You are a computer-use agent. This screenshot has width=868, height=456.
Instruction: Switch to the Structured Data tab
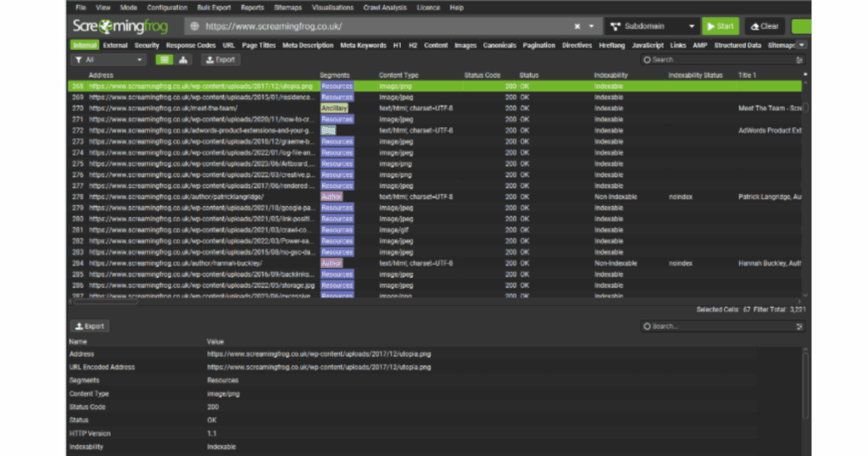coord(737,46)
